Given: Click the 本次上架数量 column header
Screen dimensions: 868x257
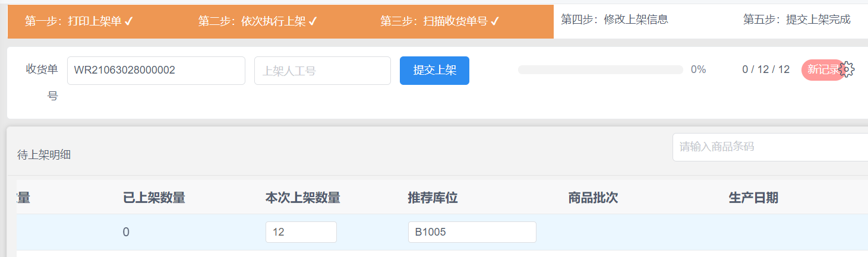Looking at the screenshot, I should pyautogui.click(x=303, y=198).
